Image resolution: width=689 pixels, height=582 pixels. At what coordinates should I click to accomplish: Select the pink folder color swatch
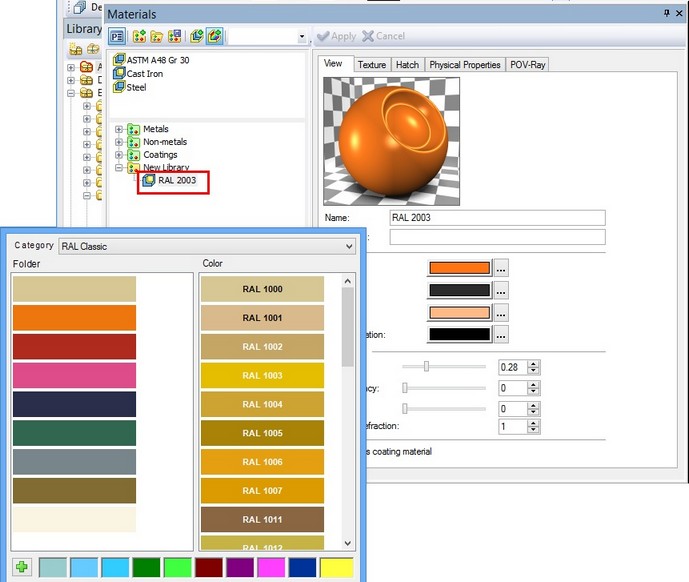coord(74,376)
